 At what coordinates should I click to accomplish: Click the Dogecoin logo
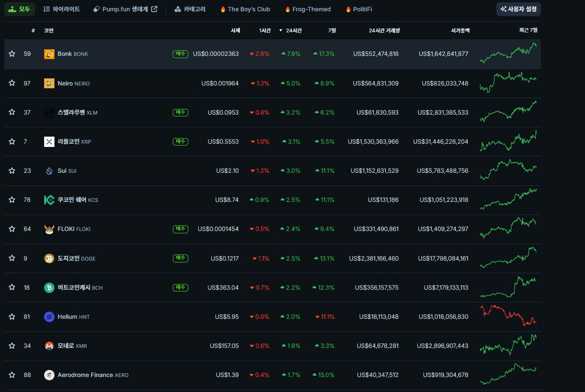click(x=49, y=258)
